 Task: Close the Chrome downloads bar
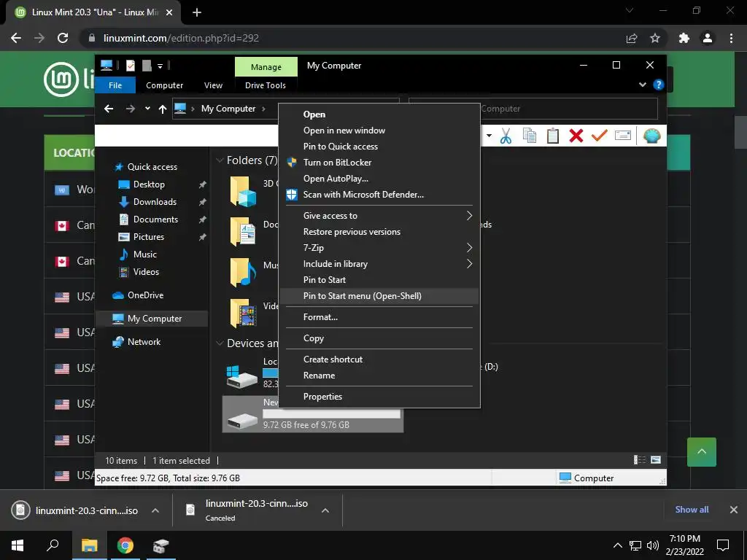click(734, 510)
